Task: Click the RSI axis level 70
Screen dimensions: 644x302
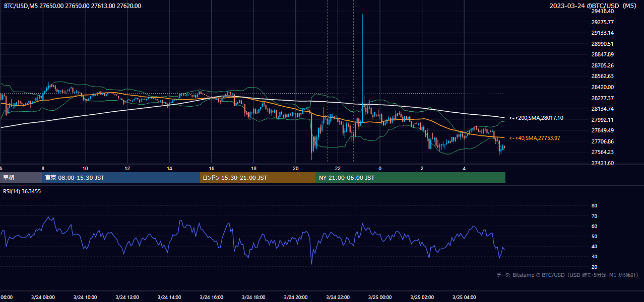Action: 594,216
